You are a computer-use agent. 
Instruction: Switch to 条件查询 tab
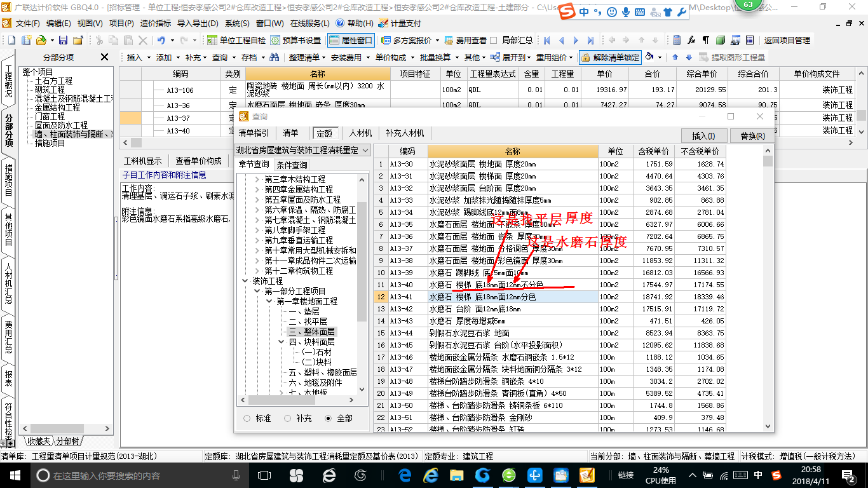pyautogui.click(x=292, y=165)
